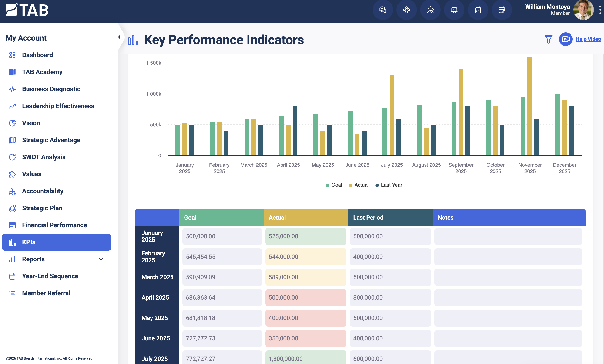
Task: Follow the Help Video link
Action: pyautogui.click(x=588, y=39)
